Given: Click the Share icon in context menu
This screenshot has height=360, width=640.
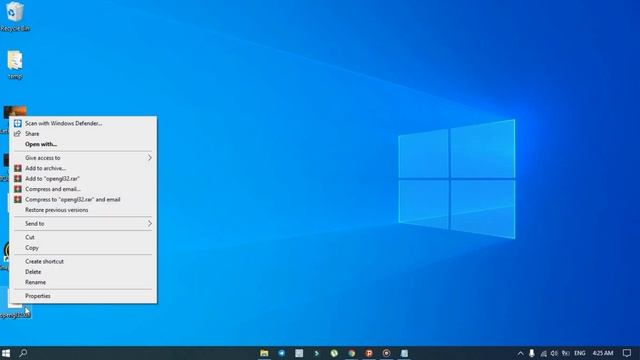Looking at the screenshot, I should (18, 133).
